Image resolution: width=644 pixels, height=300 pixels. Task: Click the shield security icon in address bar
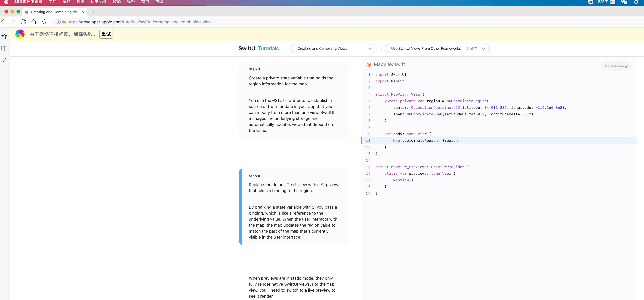[58, 22]
